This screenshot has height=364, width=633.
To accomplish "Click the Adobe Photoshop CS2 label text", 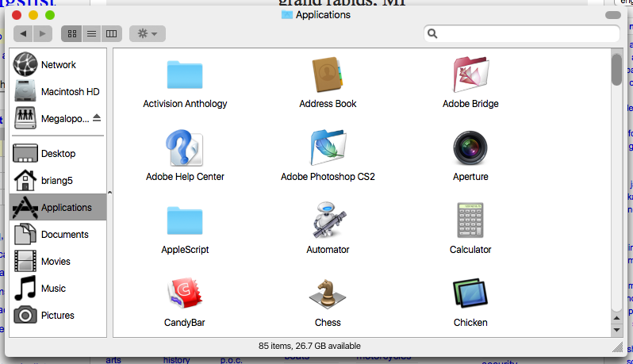I will (328, 177).
